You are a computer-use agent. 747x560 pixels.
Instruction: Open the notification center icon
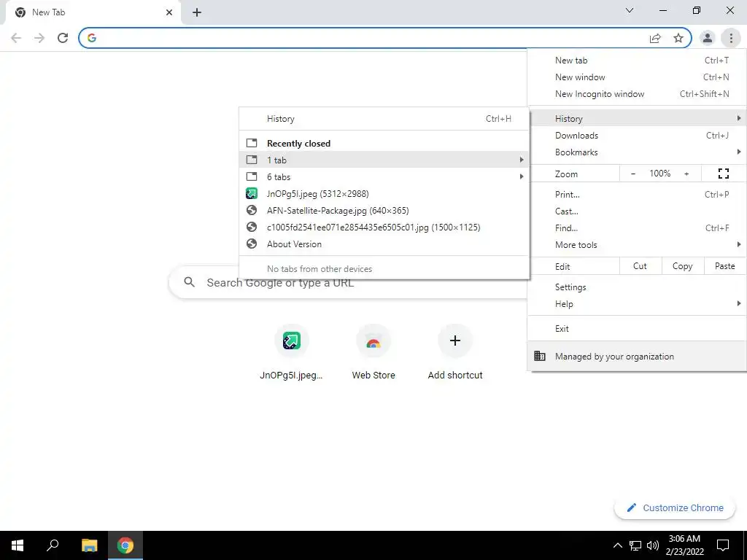[723, 545]
